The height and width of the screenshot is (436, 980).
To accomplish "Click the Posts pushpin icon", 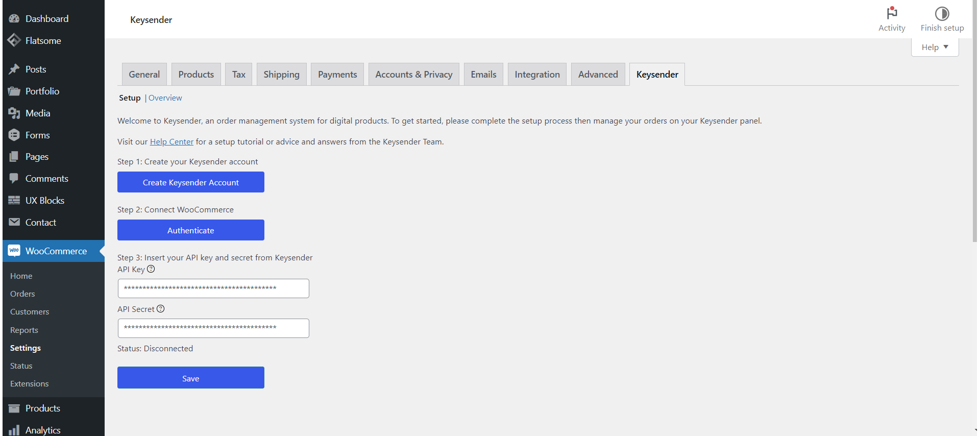I will tap(14, 69).
